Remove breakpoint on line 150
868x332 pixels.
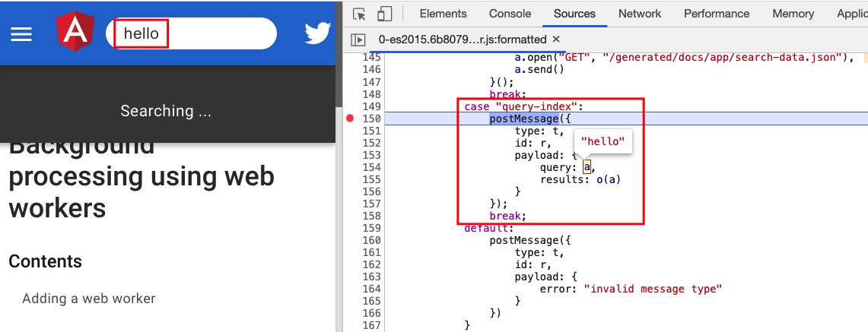(350, 119)
